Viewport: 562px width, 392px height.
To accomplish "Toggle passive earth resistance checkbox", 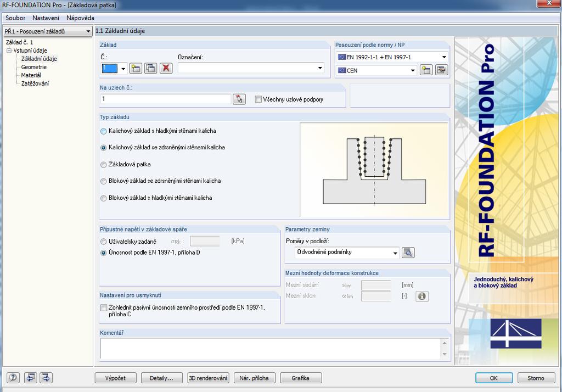I will coord(104,307).
